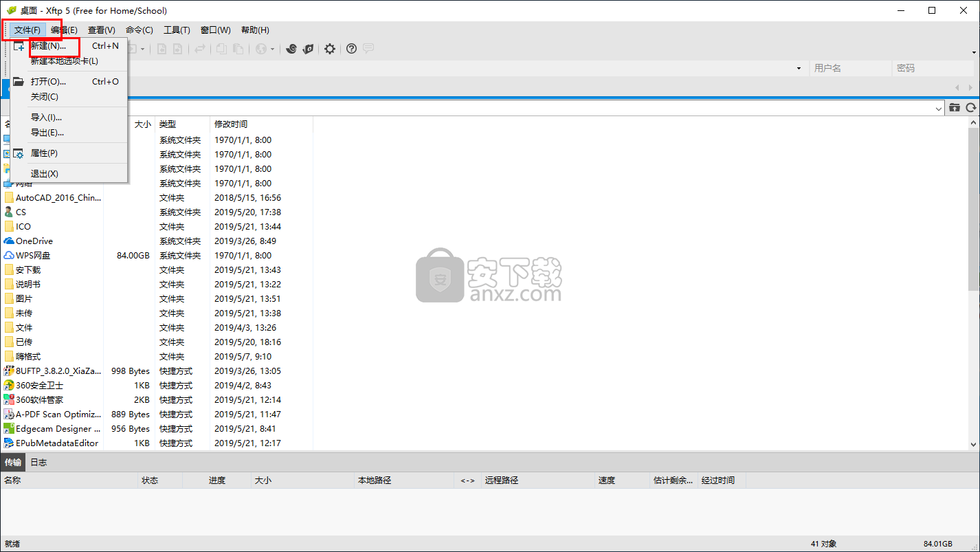The height and width of the screenshot is (552, 980).
Task: Click the tab scroll right arrow
Action: point(970,87)
